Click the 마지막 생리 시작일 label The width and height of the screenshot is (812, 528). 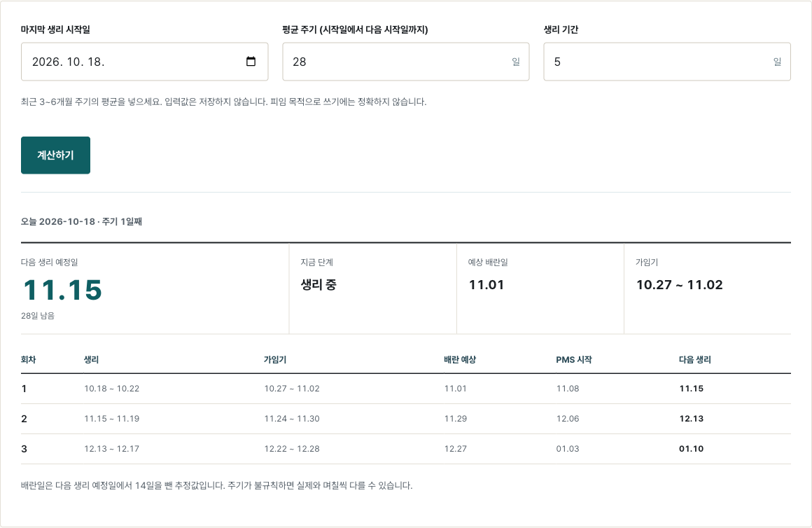[55, 29]
